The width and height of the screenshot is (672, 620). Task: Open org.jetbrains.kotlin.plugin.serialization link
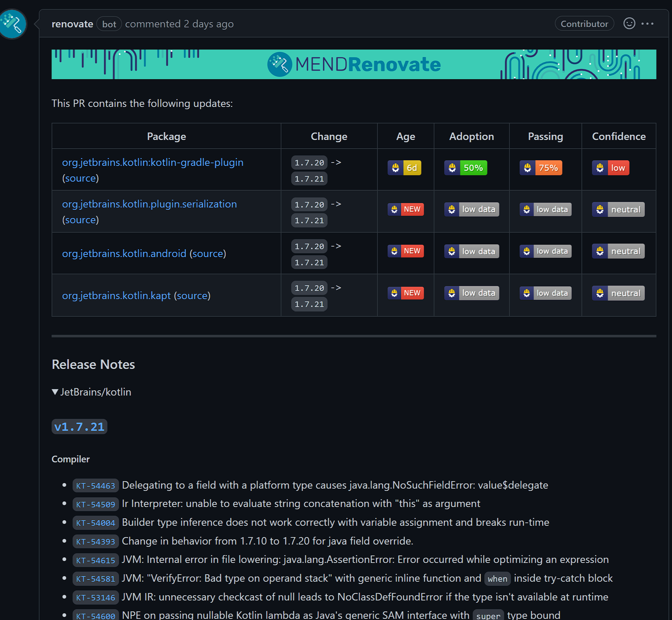click(x=149, y=204)
